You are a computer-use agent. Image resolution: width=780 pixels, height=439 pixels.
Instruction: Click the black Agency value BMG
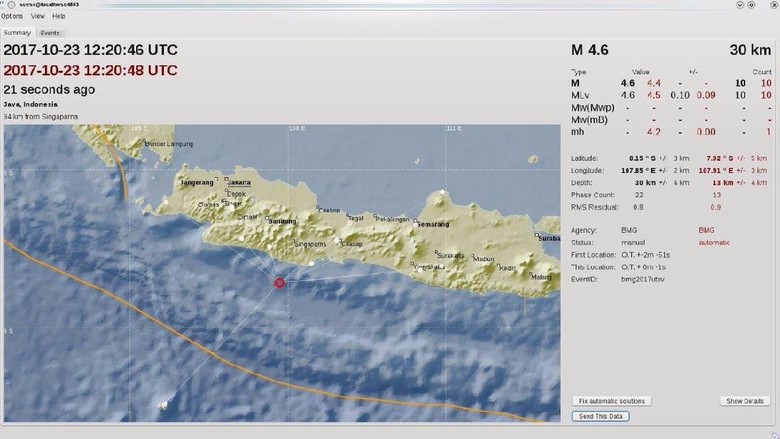629,230
